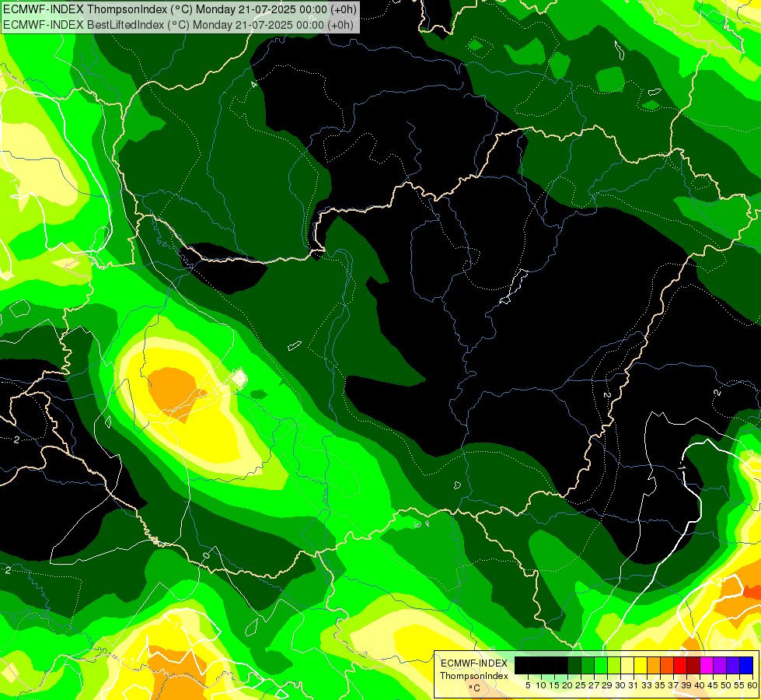Click the legend title 'ECMWF-INDEX'
The width and height of the screenshot is (761, 700).
pyautogui.click(x=474, y=663)
